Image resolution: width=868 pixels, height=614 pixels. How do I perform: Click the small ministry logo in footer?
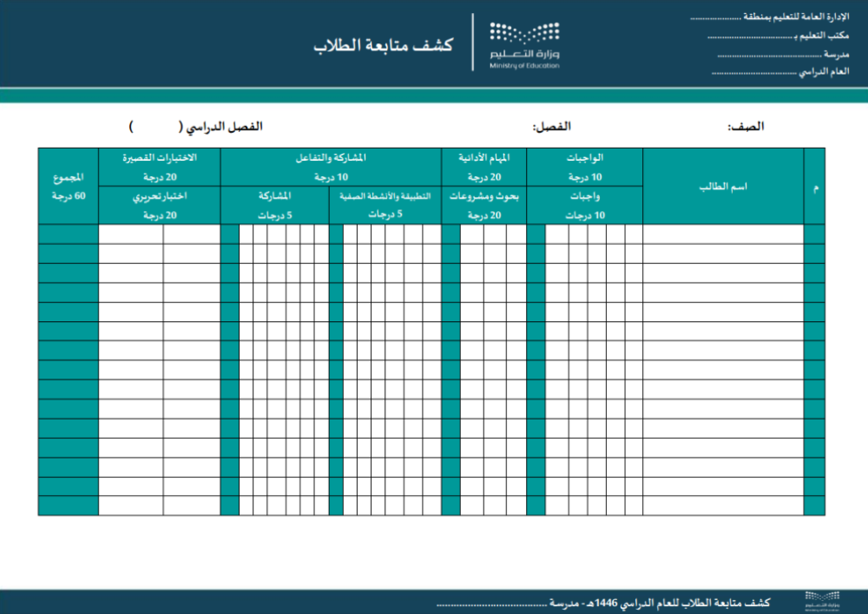pyautogui.click(x=821, y=601)
